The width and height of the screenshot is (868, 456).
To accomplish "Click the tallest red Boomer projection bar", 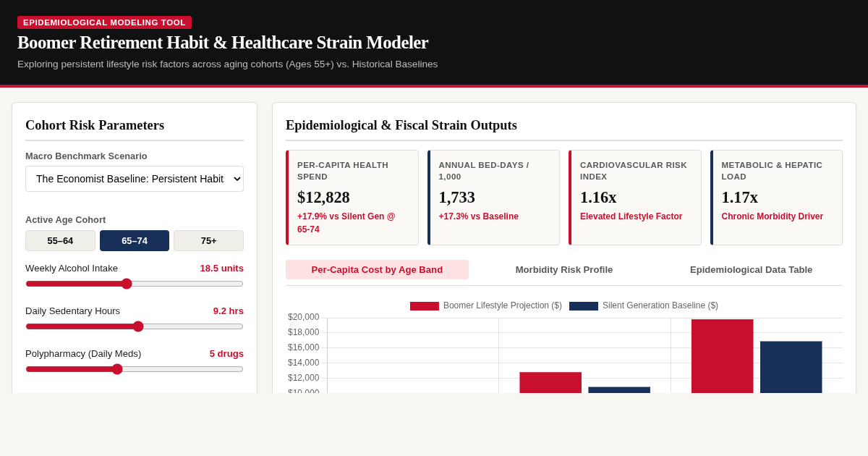I will click(x=722, y=356).
